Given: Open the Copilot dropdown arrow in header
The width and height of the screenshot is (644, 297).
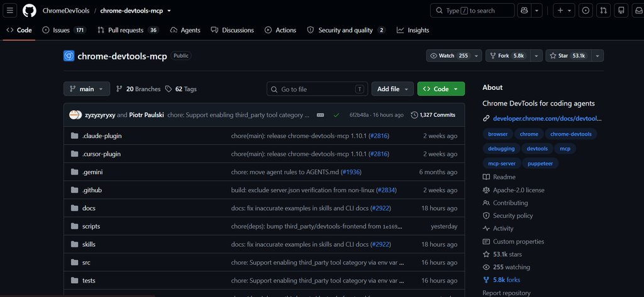Looking at the screenshot, I should [537, 11].
